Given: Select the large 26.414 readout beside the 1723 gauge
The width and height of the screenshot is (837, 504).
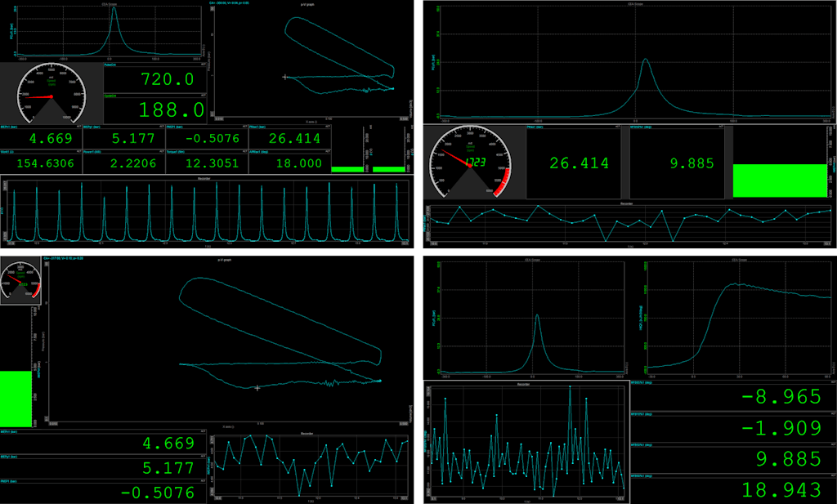Looking at the screenshot, I should tap(574, 162).
